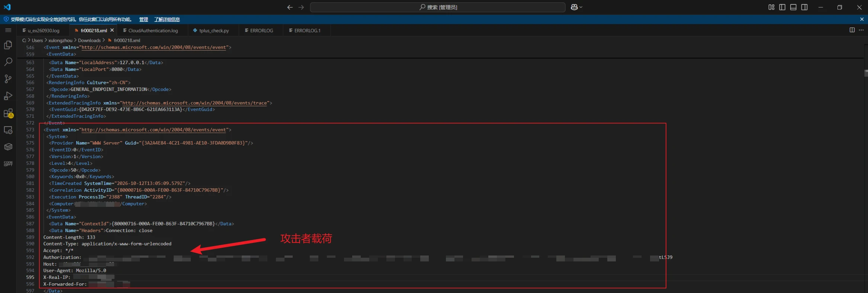Screen dimensions: 868x293
Task: Toggle the bottom panel
Action: (793, 7)
